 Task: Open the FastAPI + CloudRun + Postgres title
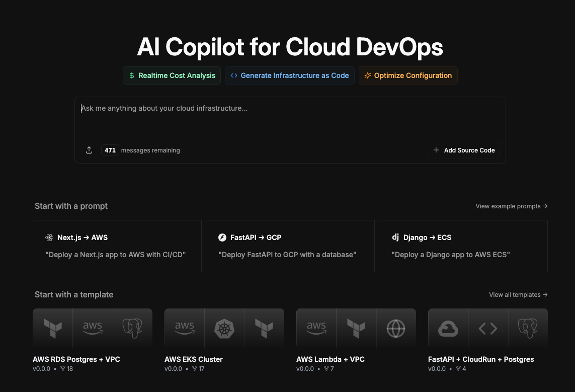pyautogui.click(x=481, y=359)
